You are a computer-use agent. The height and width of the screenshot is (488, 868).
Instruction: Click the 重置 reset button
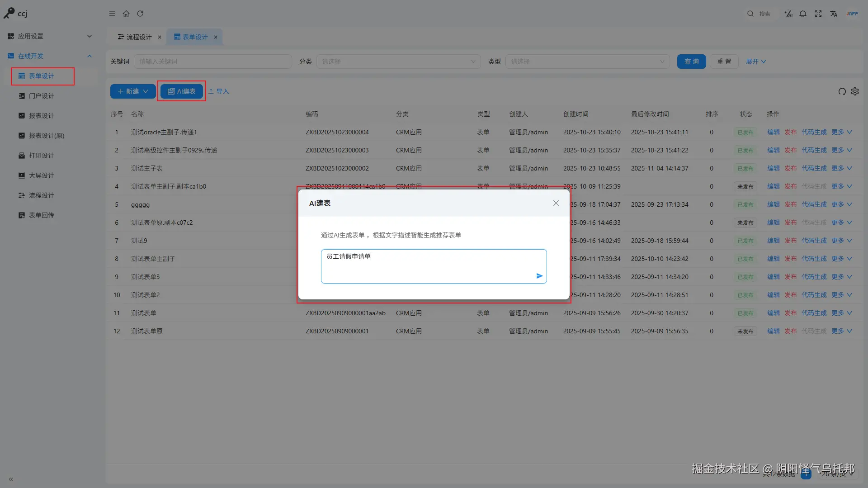pyautogui.click(x=724, y=62)
